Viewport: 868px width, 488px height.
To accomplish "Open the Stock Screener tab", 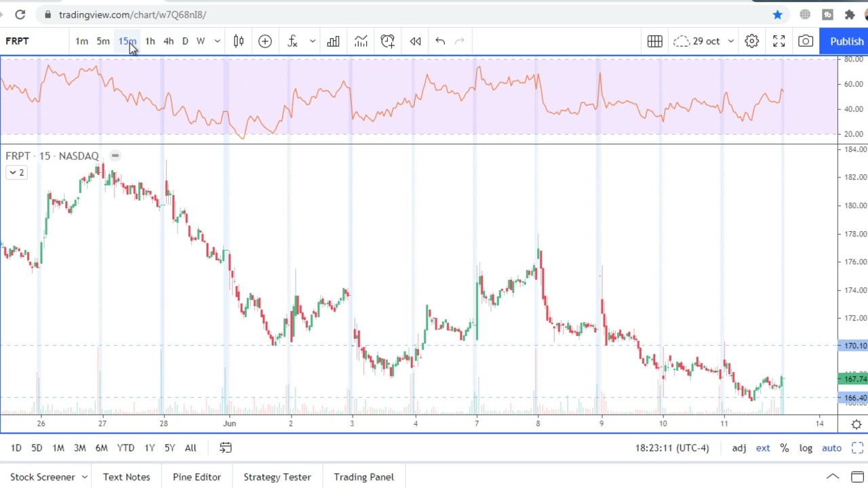I will click(x=42, y=477).
